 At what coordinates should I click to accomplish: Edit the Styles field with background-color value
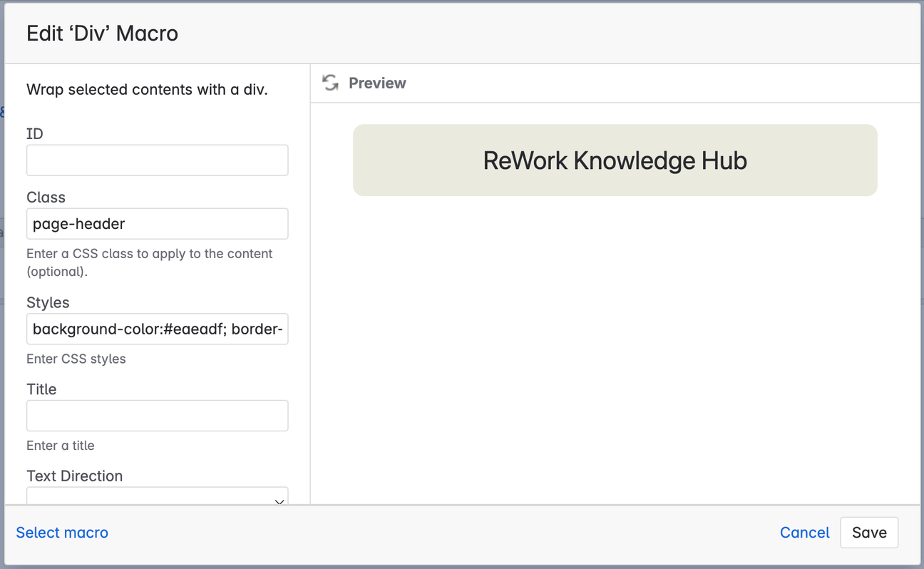tap(157, 329)
